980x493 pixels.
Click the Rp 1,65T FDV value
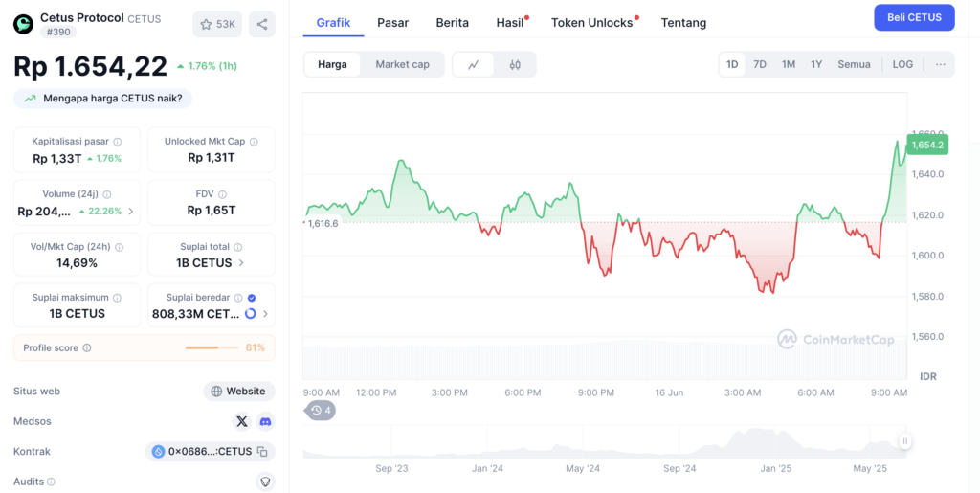pyautogui.click(x=212, y=211)
